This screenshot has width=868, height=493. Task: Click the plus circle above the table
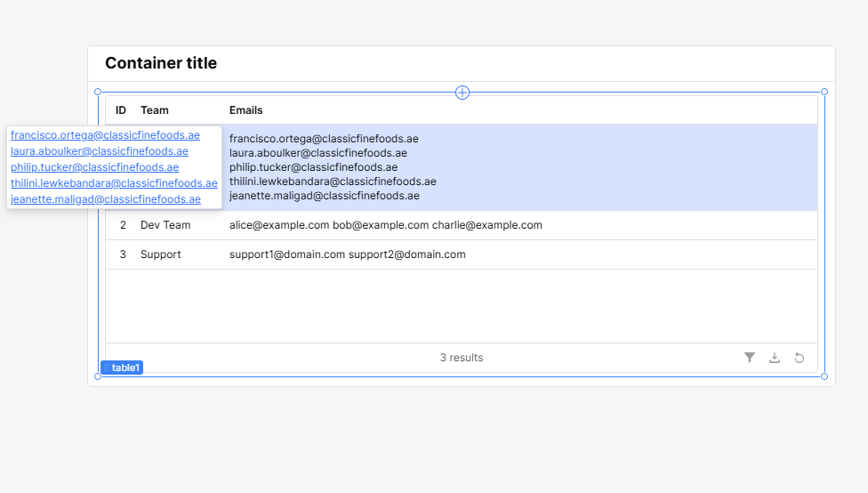[462, 93]
